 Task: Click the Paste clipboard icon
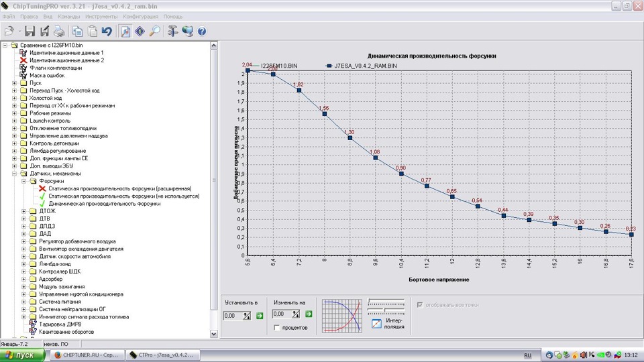[x=93, y=32]
